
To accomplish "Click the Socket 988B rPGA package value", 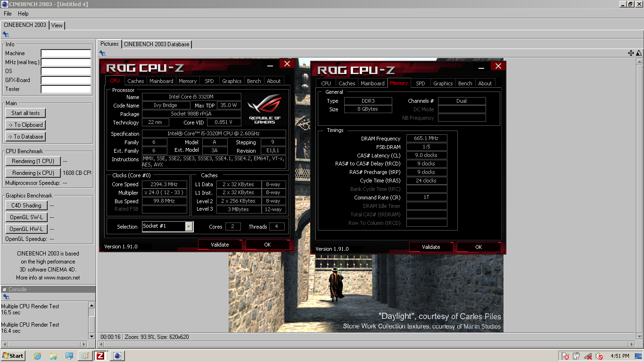I will (x=191, y=114).
